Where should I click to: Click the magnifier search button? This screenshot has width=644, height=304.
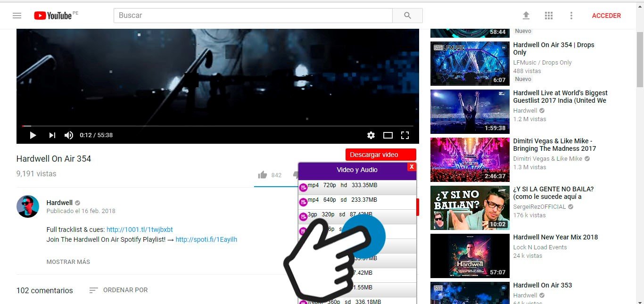pos(408,16)
